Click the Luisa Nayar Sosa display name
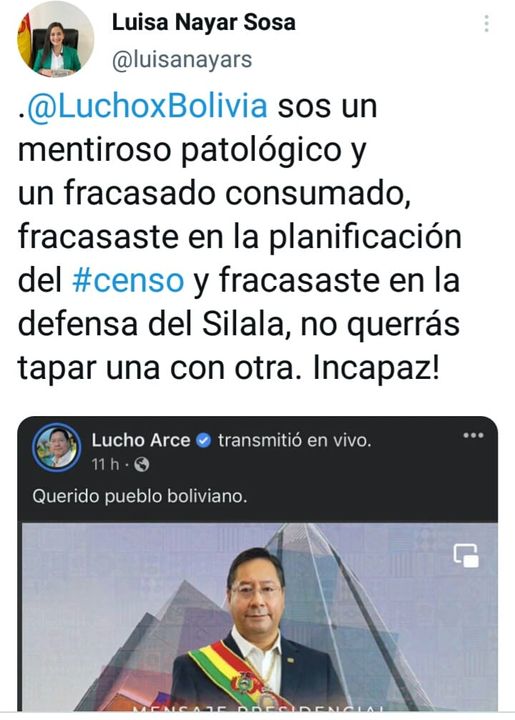Screen dimensions: 515x720 click(204, 22)
